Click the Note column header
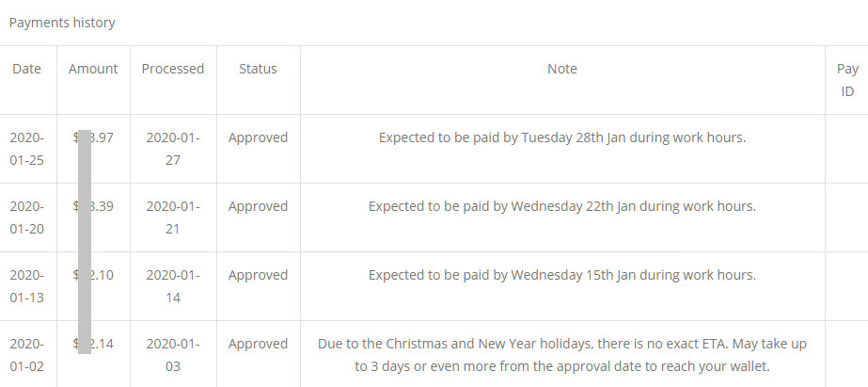This screenshot has height=387, width=868. 561,69
